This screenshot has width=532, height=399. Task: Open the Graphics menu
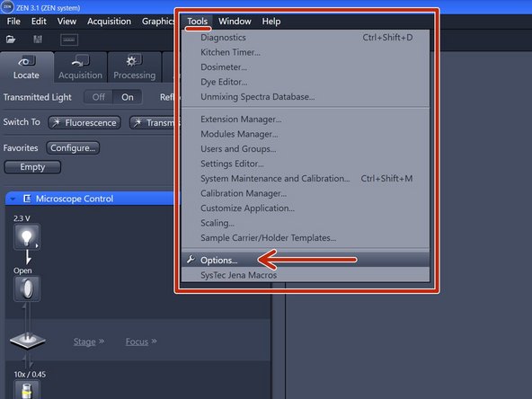158,22
